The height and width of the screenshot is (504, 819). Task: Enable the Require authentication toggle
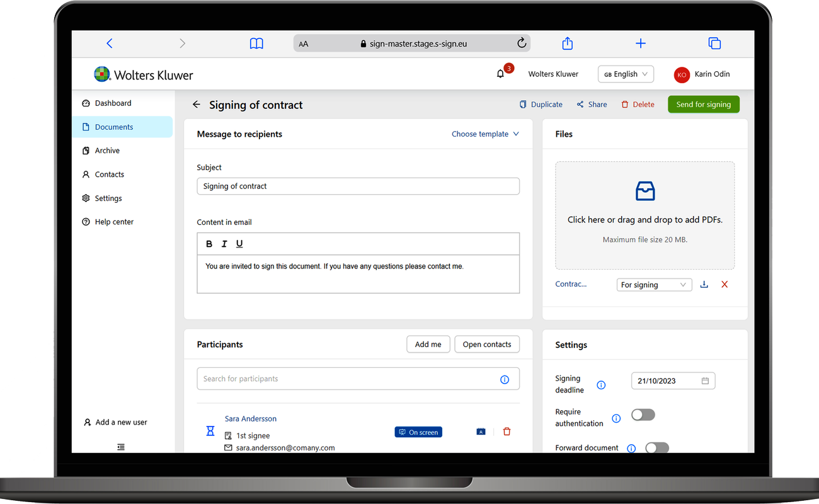643,415
